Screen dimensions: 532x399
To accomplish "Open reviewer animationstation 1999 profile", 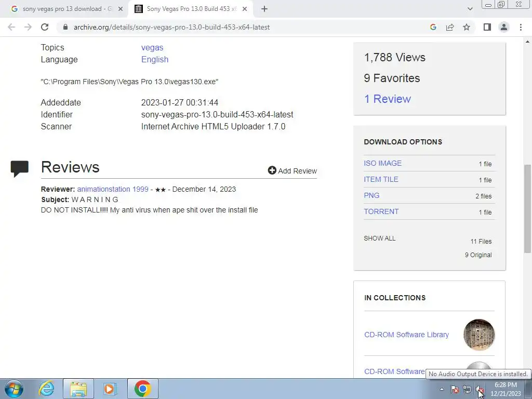I will click(x=113, y=189).
